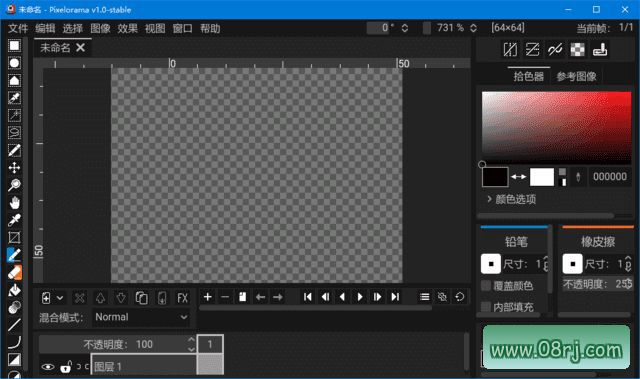This screenshot has width=640, height=379.
Task: Adjust pencil 尺寸 stepper
Action: pos(546,264)
